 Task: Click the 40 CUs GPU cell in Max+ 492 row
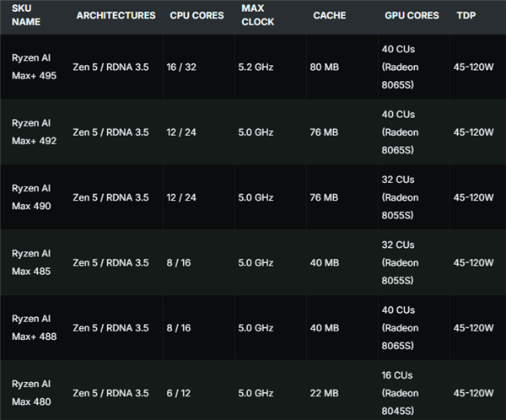(400, 132)
